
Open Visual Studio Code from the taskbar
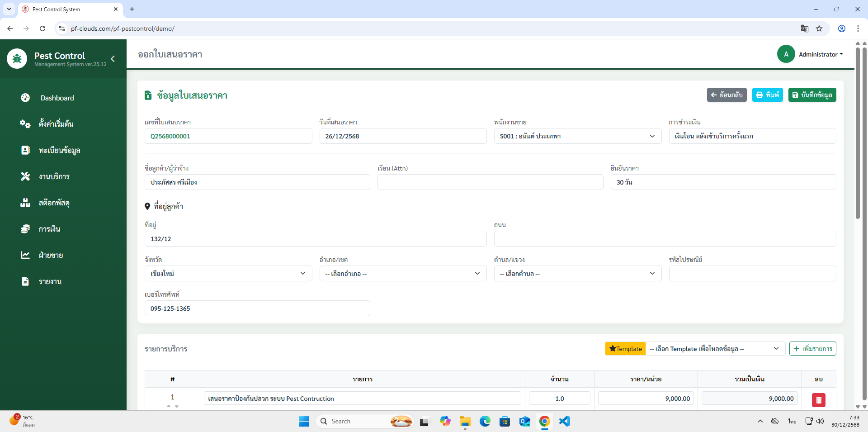pyautogui.click(x=564, y=421)
